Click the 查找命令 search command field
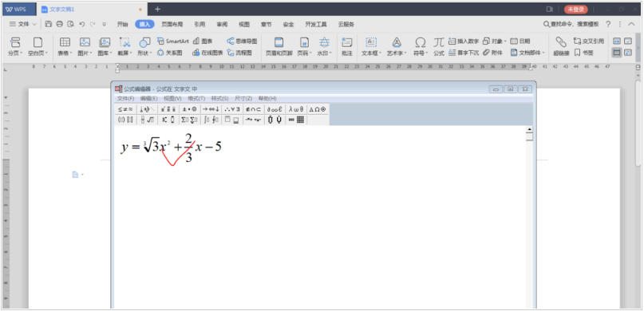The height and width of the screenshot is (311, 644). pos(571,24)
